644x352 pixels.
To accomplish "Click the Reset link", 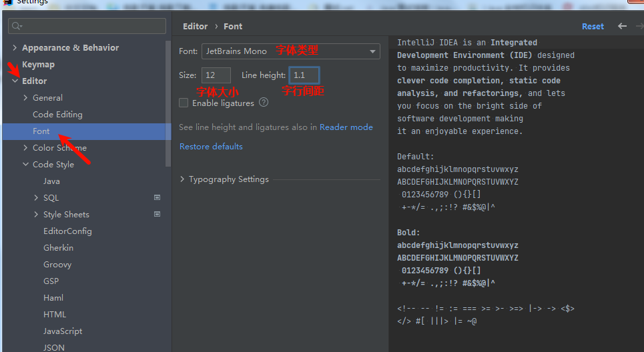I will 593,26.
